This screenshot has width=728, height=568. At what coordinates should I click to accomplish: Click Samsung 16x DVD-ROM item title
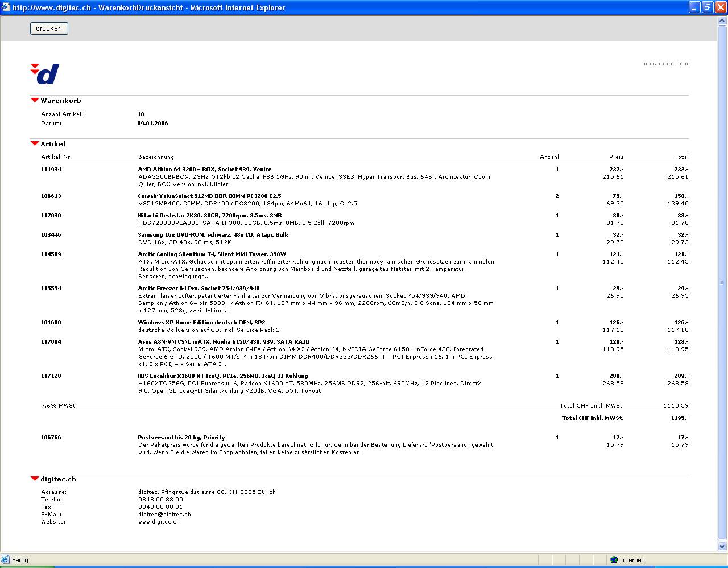(213, 235)
